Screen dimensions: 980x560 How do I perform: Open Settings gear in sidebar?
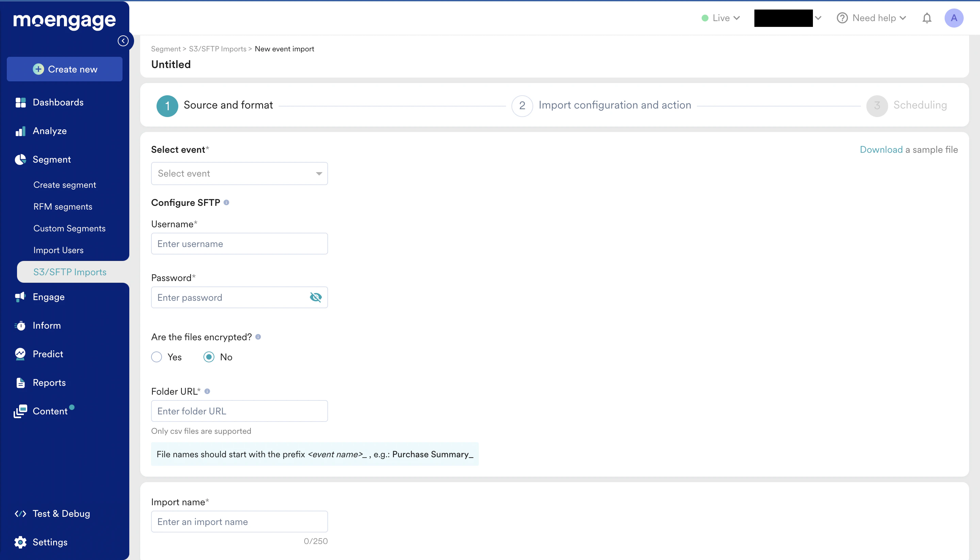click(x=20, y=542)
